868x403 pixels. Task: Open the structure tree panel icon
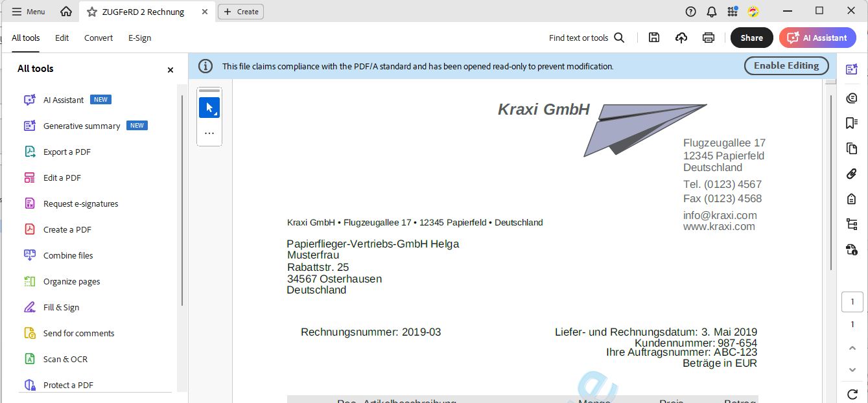852,224
